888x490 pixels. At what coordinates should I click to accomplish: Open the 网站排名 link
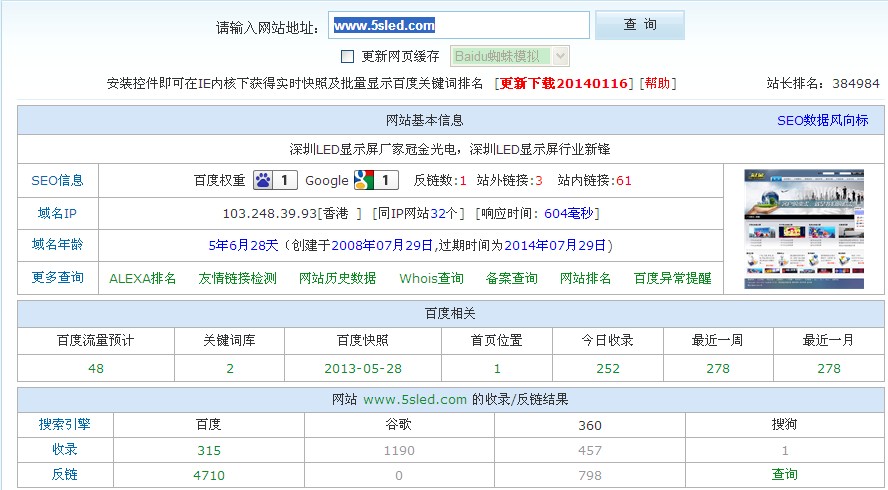[586, 278]
